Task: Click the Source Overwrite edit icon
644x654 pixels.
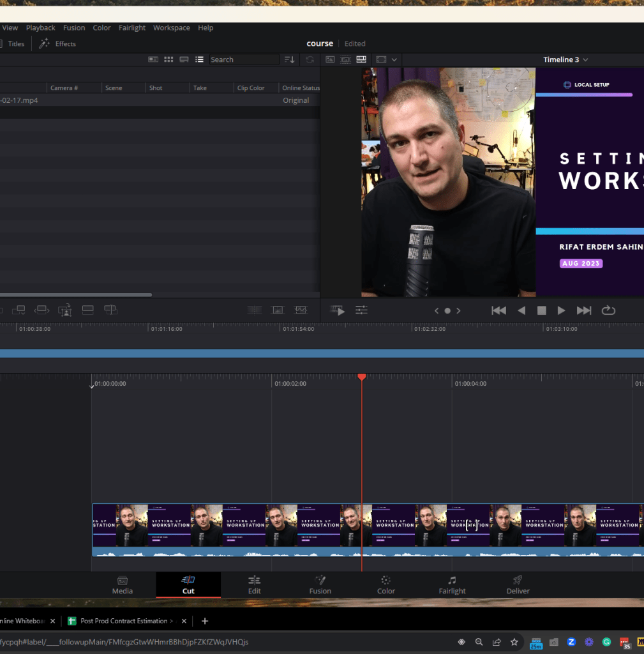Action: (110, 310)
